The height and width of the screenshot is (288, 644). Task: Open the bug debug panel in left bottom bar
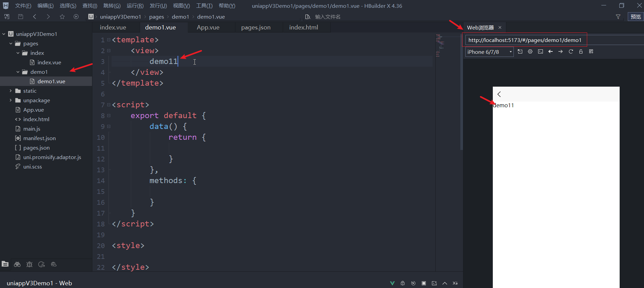click(x=29, y=264)
